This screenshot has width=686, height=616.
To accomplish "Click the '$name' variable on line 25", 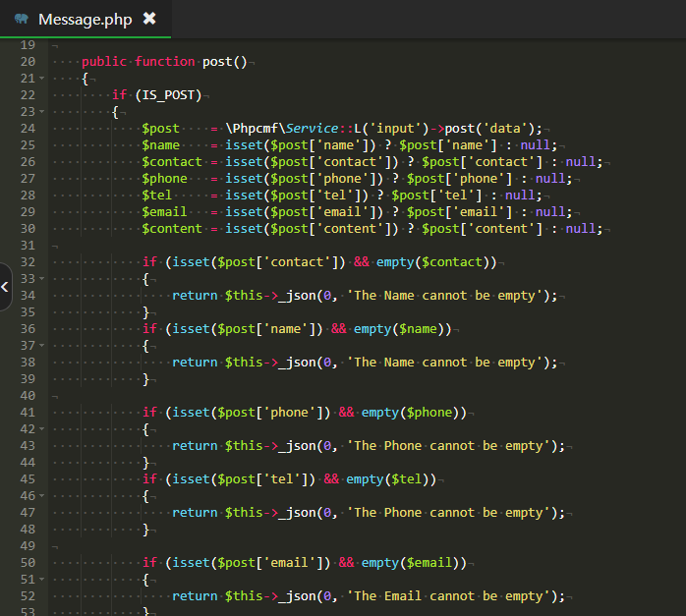I will coord(160,145).
